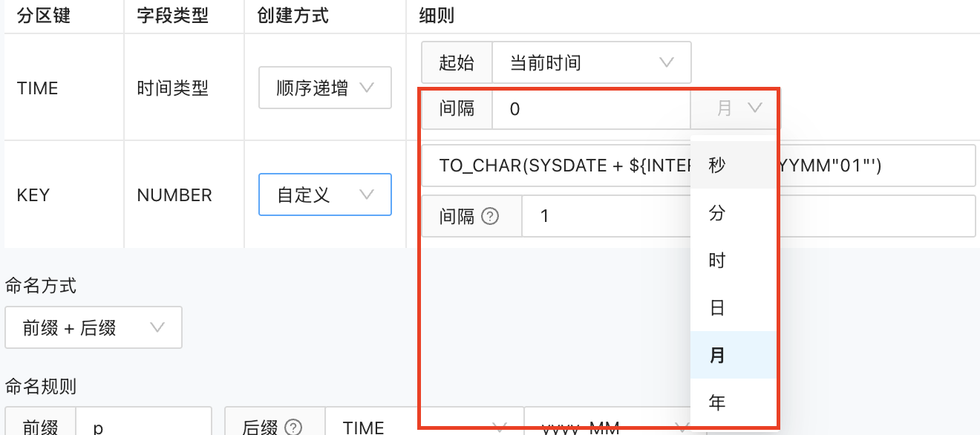Open the TIME suffix field dropdown
The image size is (980, 435).
click(x=423, y=426)
